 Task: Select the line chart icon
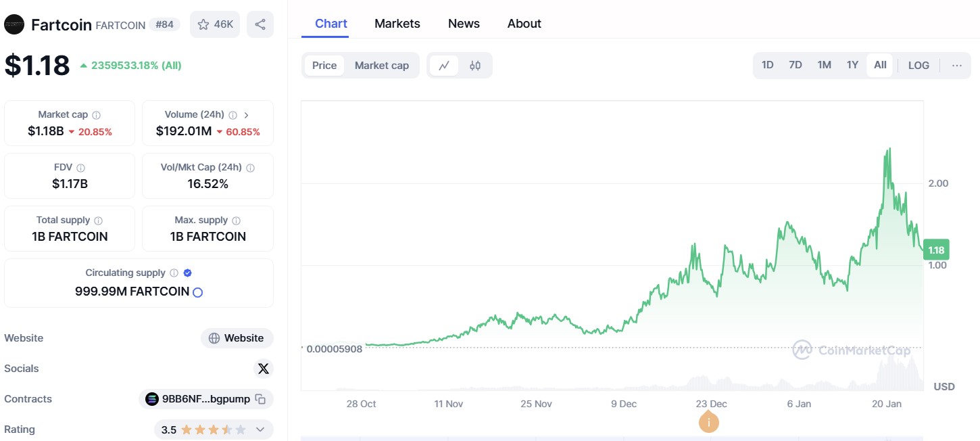pos(445,65)
